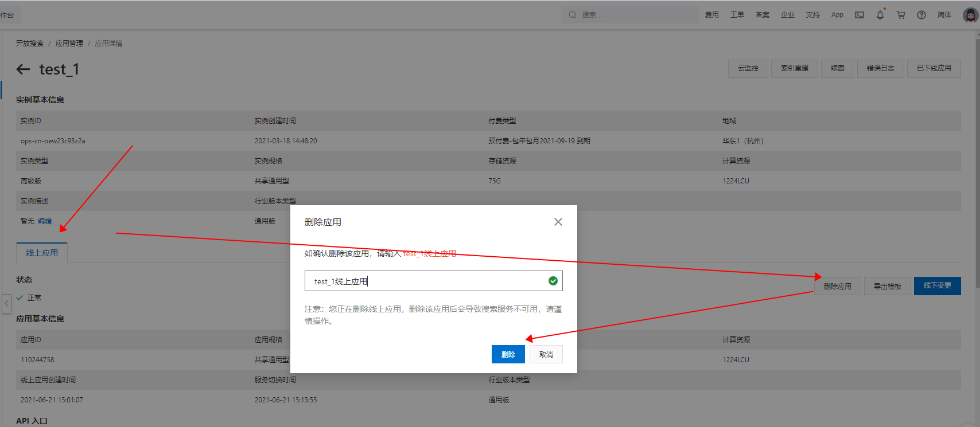
Task: Click the confirmation name input field
Action: pos(433,281)
